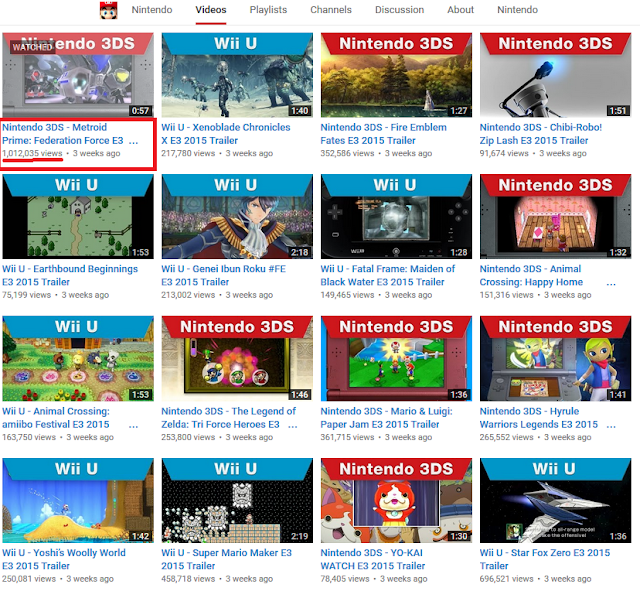640x591 pixels.
Task: Open Chibi-Robo! Zip Lash trailer thumbnail
Action: pyautogui.click(x=556, y=76)
